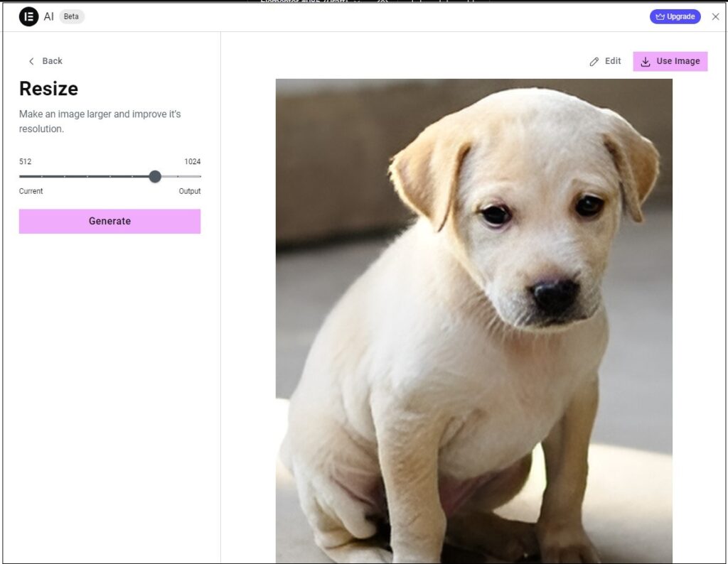Click the 512 value label

(x=25, y=162)
